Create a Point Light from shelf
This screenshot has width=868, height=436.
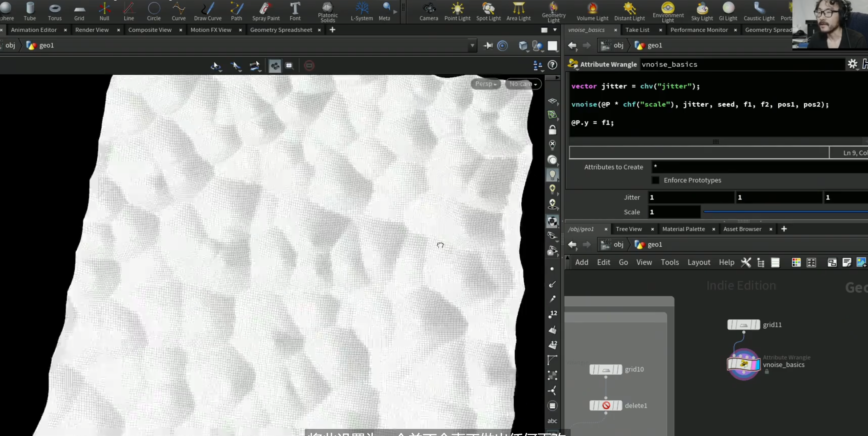(x=457, y=12)
